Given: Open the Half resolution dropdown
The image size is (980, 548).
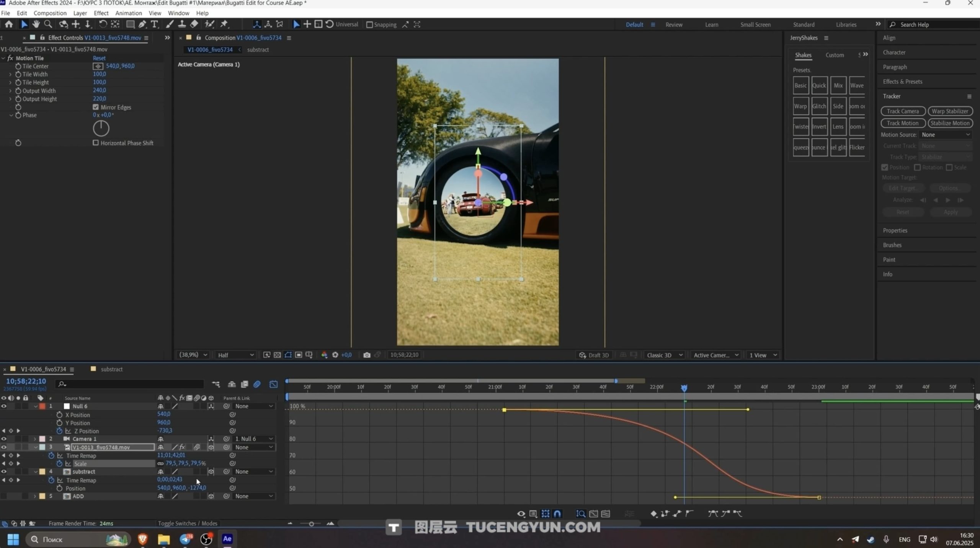Looking at the screenshot, I should 235,355.
